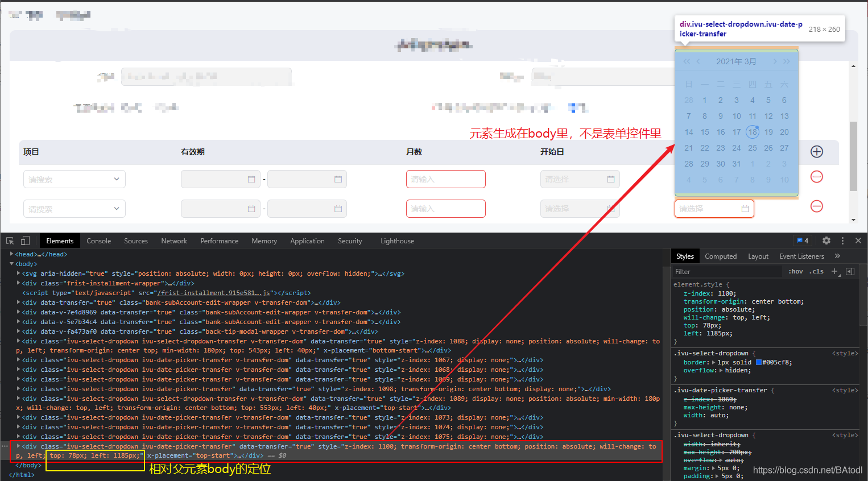868x481 pixels.
Task: Click the second red remove row icon
Action: [x=817, y=206]
